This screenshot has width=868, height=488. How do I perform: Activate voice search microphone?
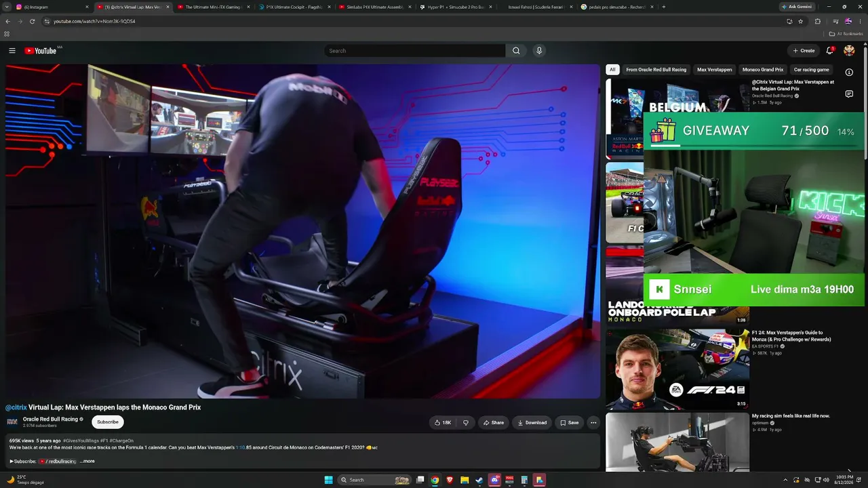pyautogui.click(x=539, y=51)
